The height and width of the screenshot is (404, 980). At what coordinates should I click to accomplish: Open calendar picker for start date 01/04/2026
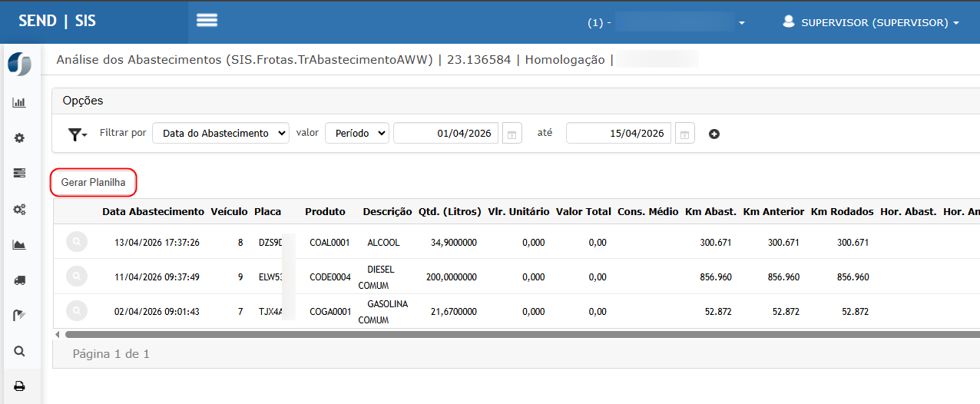(x=512, y=134)
